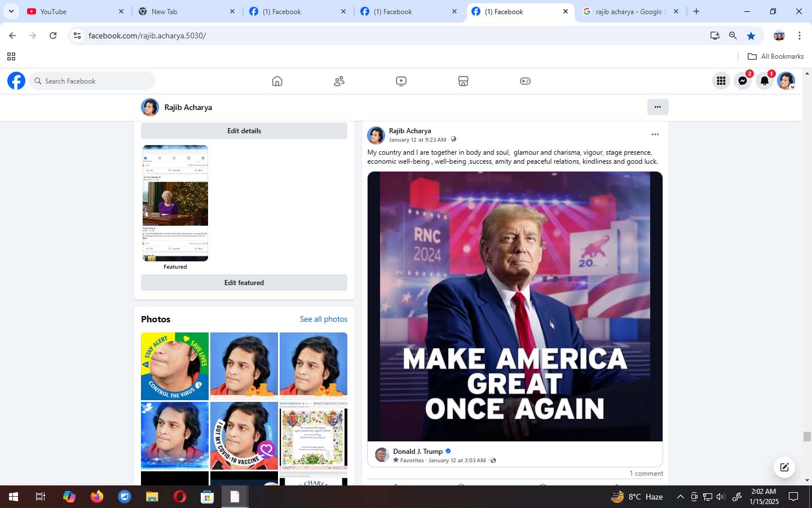Click the facebook.com address bar URL

coord(147,36)
